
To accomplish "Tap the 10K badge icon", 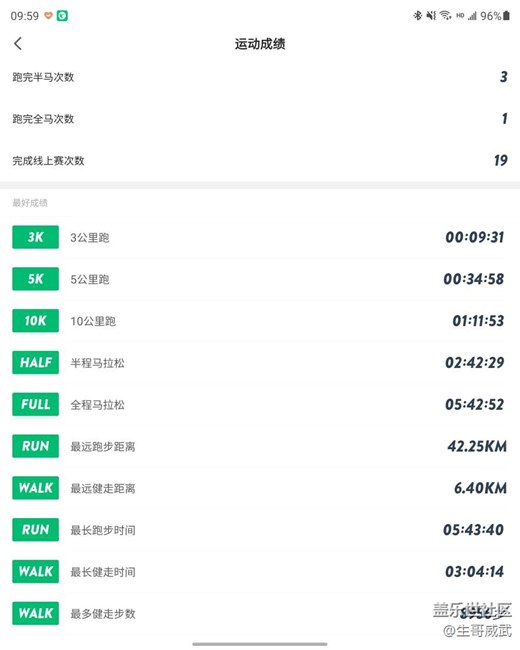I will pos(36,320).
